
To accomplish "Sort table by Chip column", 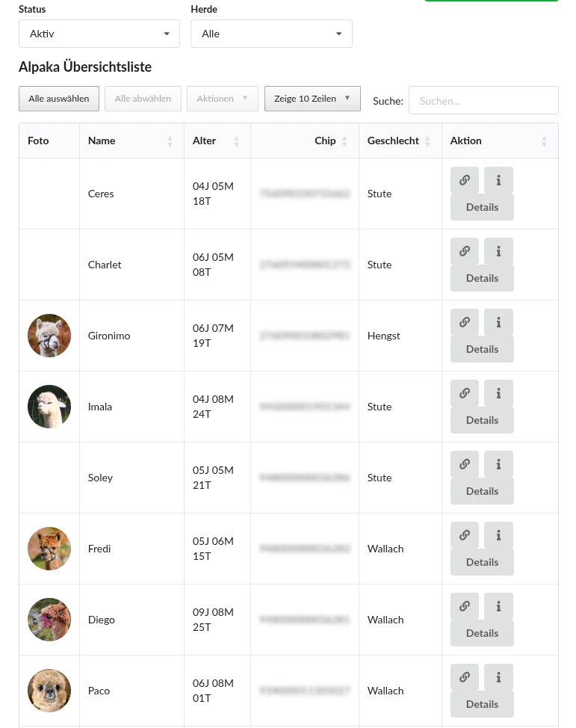I will tap(326, 141).
